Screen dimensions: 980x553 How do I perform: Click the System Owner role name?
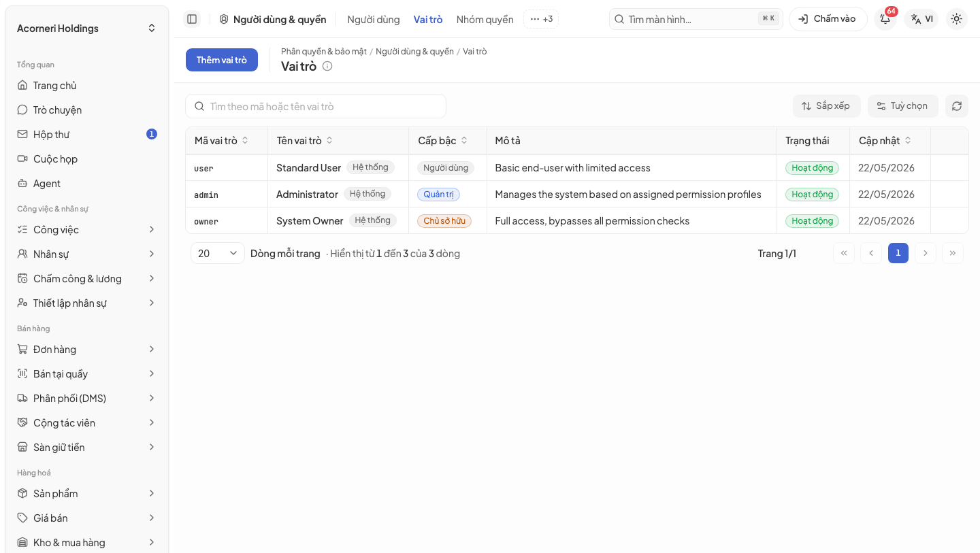pos(310,221)
